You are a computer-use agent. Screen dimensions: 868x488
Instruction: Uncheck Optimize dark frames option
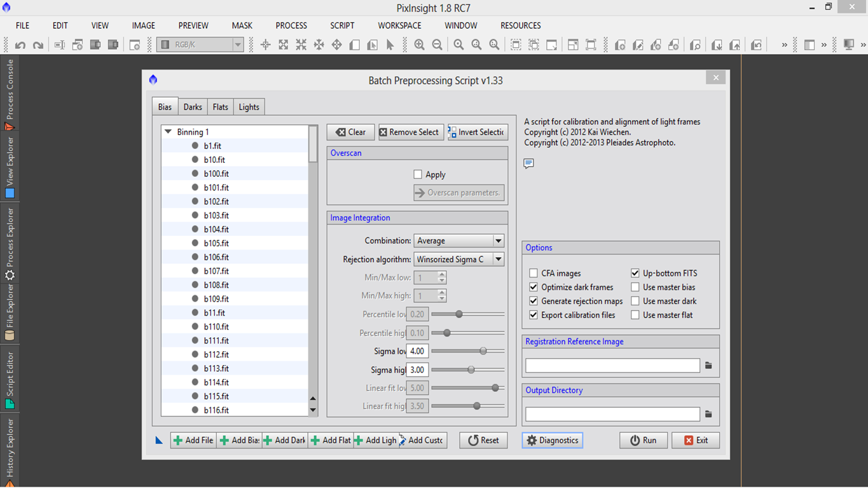tap(534, 287)
